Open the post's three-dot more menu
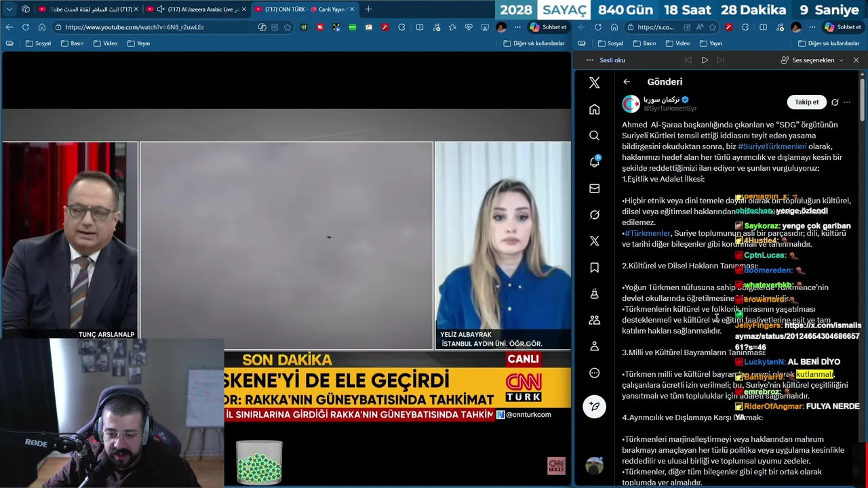 pyautogui.click(x=847, y=102)
